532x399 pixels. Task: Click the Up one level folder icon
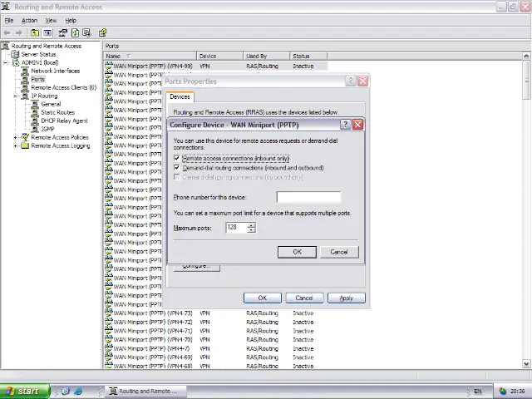pos(35,33)
